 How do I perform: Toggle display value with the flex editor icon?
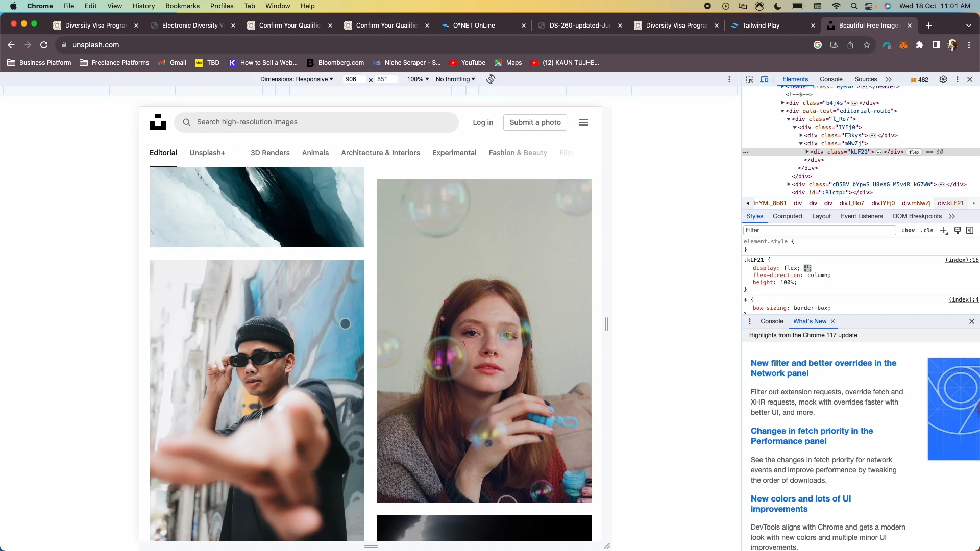click(807, 268)
